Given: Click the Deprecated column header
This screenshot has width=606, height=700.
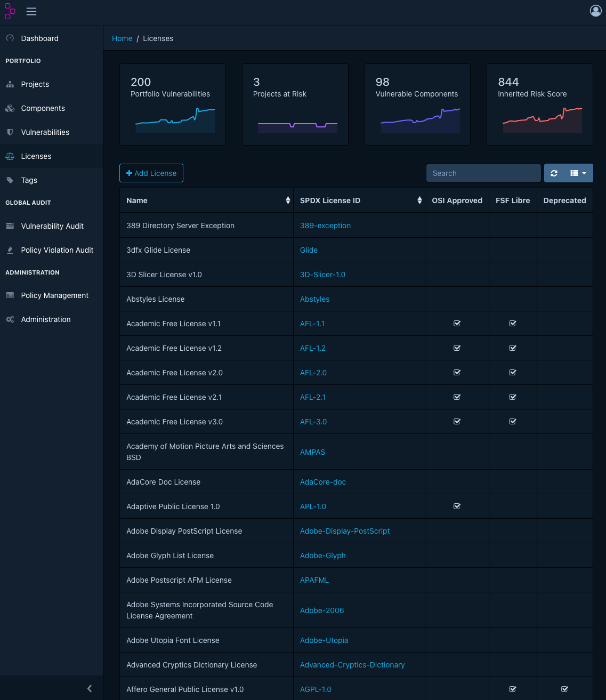Looking at the screenshot, I should pyautogui.click(x=564, y=200).
